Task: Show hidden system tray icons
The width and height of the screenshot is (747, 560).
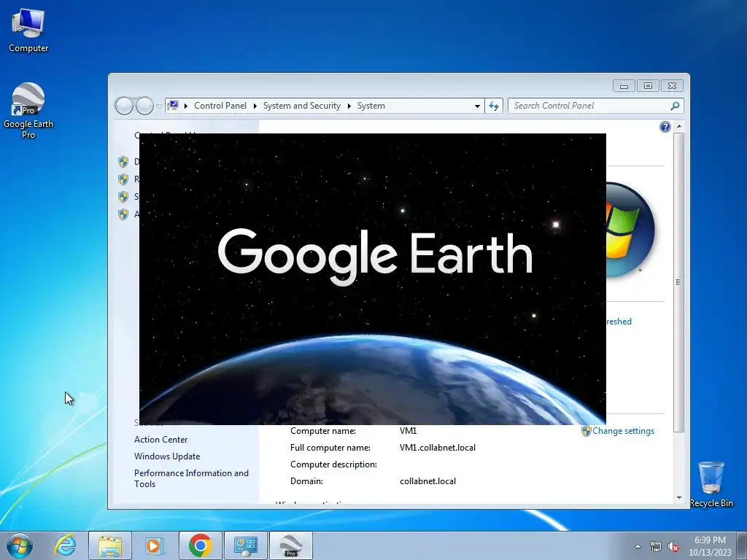Action: pos(638,546)
